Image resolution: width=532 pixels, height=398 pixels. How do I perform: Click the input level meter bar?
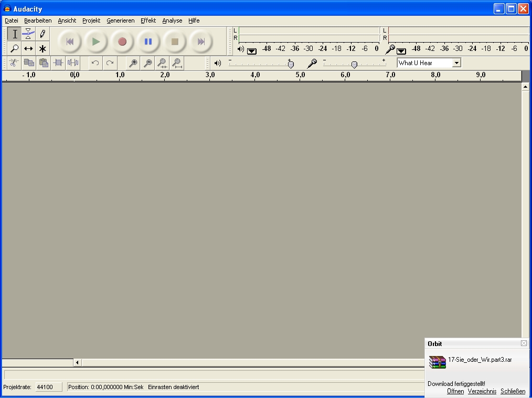[x=458, y=34]
